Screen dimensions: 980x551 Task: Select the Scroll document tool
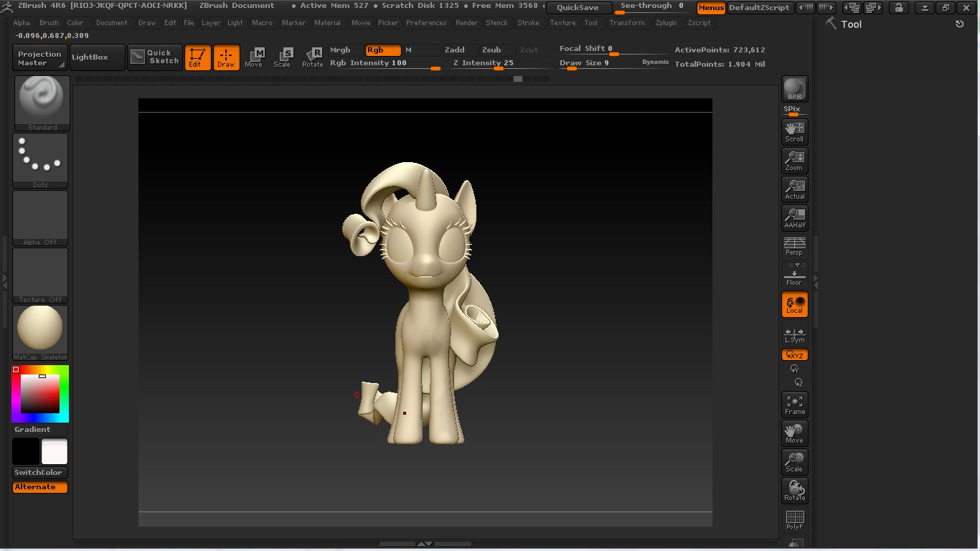pyautogui.click(x=794, y=131)
